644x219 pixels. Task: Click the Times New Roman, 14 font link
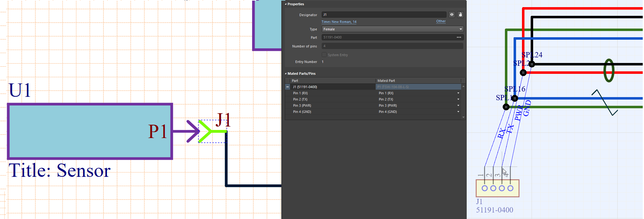coord(339,22)
